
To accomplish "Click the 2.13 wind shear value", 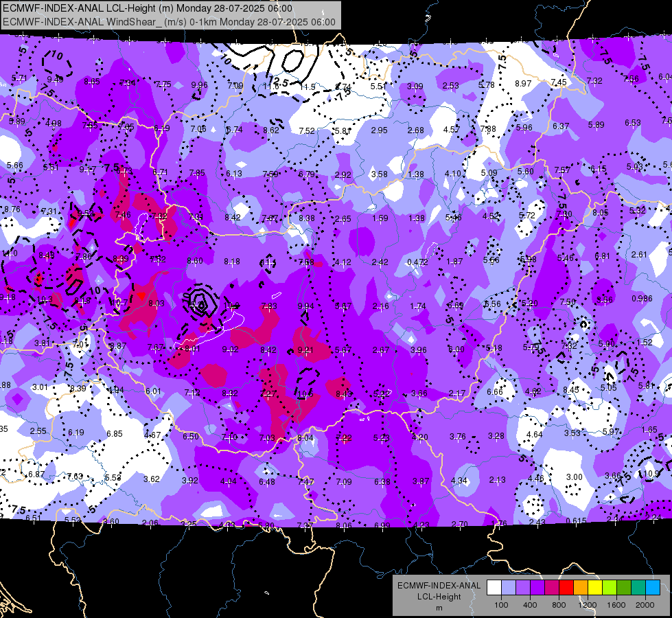I will pyautogui.click(x=498, y=480).
